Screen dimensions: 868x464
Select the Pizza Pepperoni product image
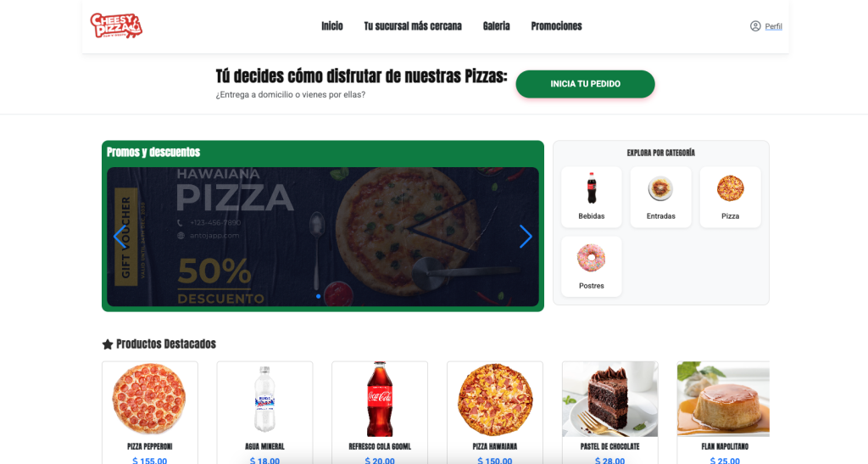click(x=149, y=399)
